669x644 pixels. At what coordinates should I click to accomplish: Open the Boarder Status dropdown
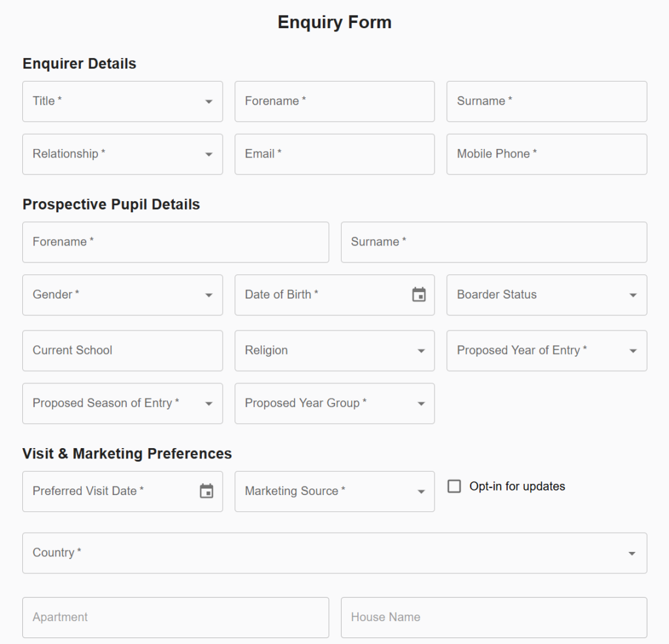pyautogui.click(x=547, y=295)
